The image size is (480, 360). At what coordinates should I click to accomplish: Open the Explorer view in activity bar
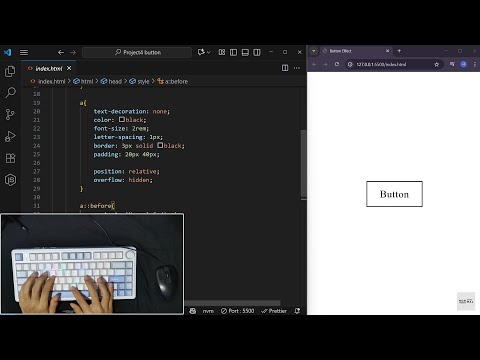(x=10, y=71)
